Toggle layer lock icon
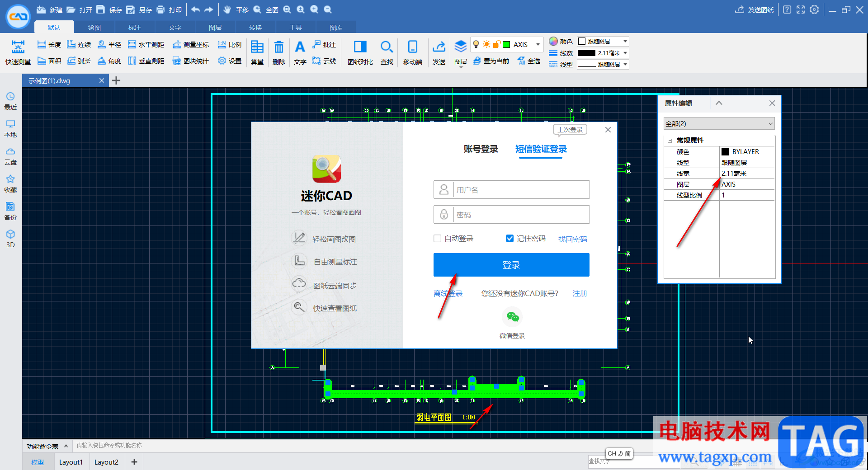868x470 pixels. [x=496, y=44]
